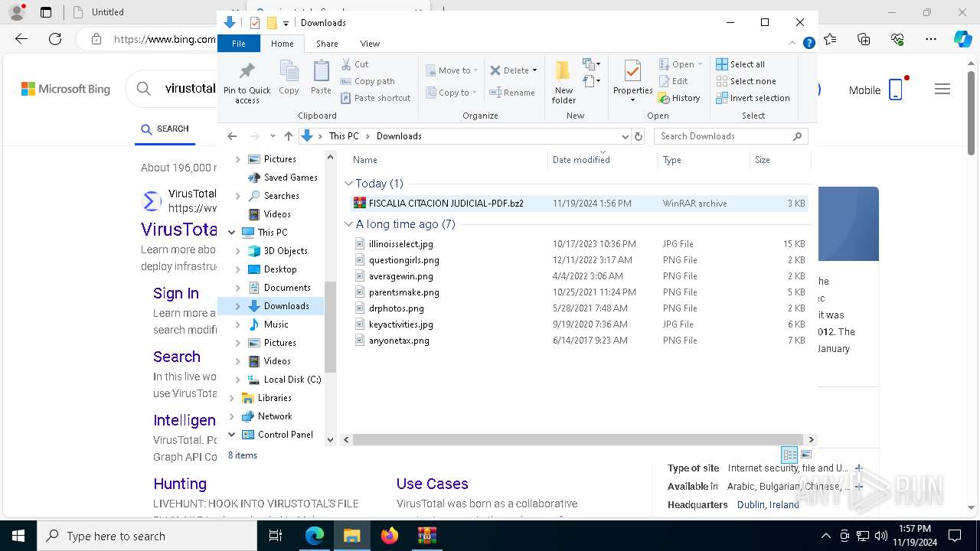Collapse A long time ago group
Image resolution: width=980 pixels, height=551 pixels.
[x=349, y=224]
